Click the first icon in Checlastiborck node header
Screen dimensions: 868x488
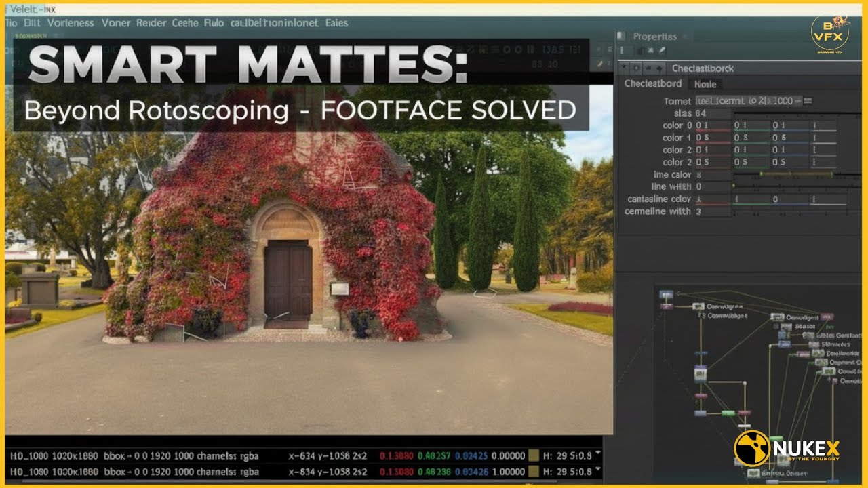tap(625, 68)
